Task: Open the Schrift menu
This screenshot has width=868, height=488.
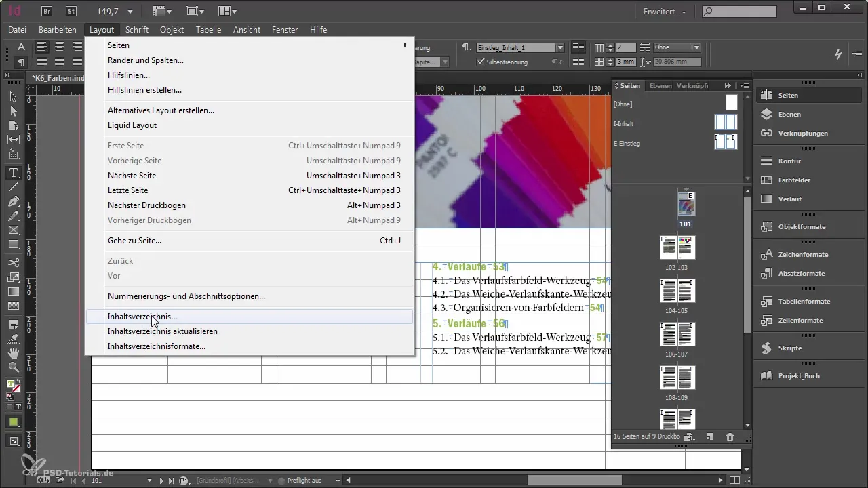Action: [x=137, y=30]
